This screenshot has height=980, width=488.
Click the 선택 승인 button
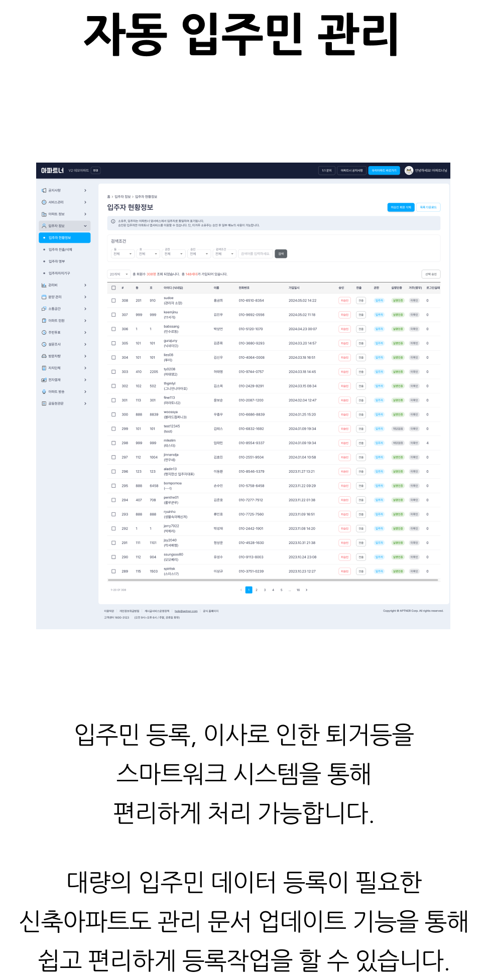(431, 274)
